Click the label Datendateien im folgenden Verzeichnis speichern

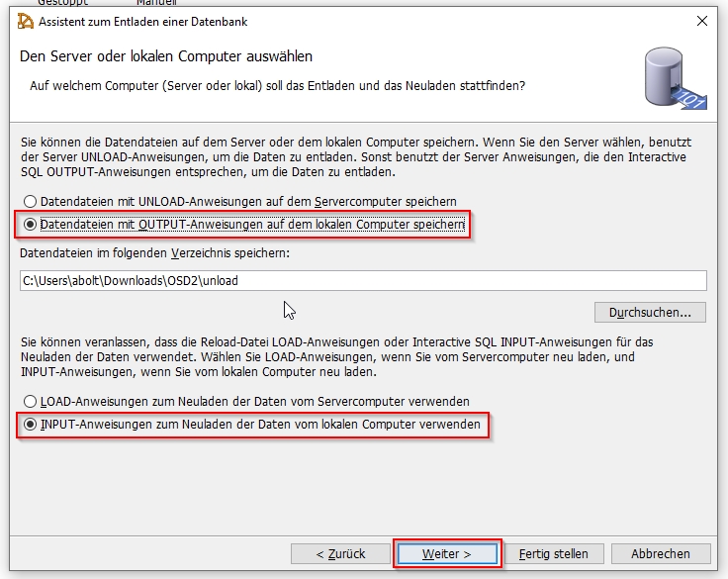152,254
